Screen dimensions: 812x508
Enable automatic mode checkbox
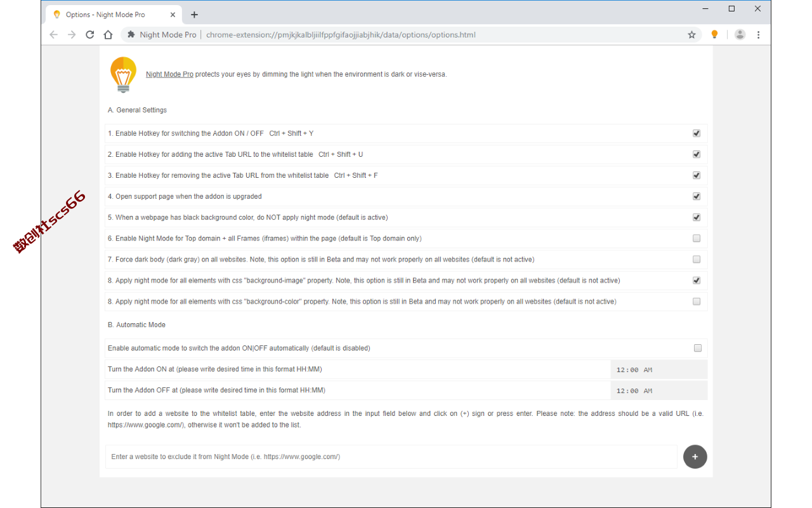698,348
